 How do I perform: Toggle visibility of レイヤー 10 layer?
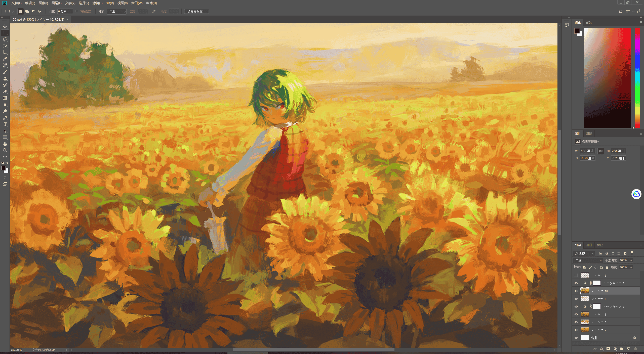(x=576, y=291)
